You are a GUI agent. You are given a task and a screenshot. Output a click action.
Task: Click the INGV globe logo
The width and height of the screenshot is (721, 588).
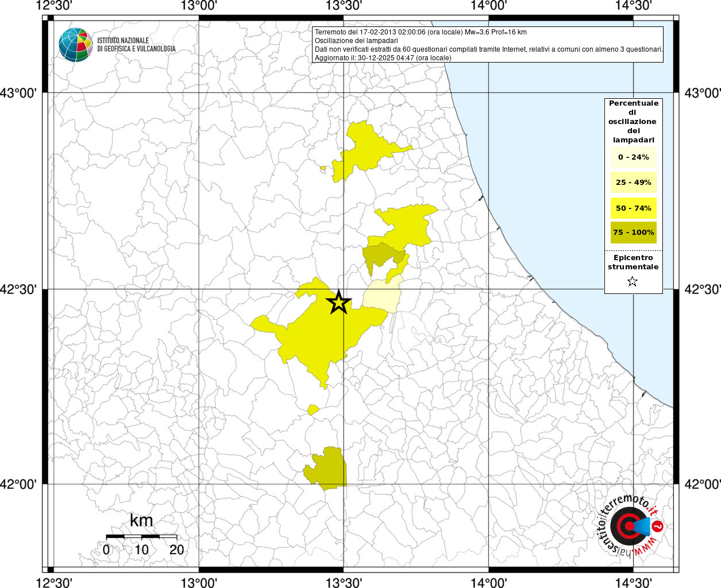click(x=75, y=45)
